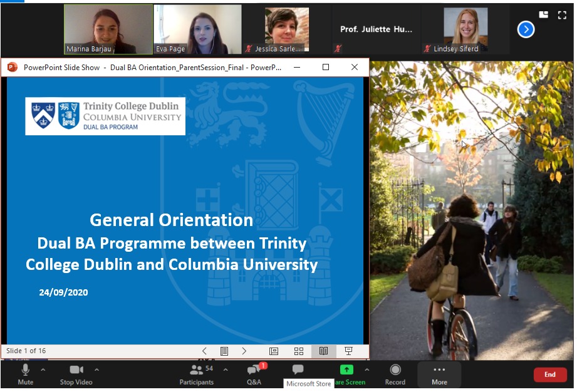Open the chat bubble icon
The width and height of the screenshot is (577, 392).
(x=298, y=369)
